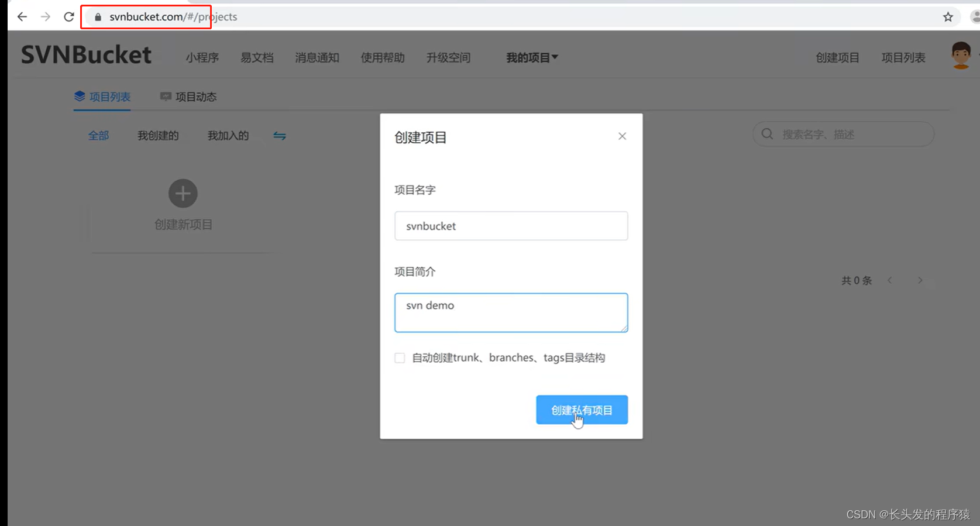Switch to the 项目列表 tab
The height and width of the screenshot is (526, 980).
pyautogui.click(x=102, y=97)
